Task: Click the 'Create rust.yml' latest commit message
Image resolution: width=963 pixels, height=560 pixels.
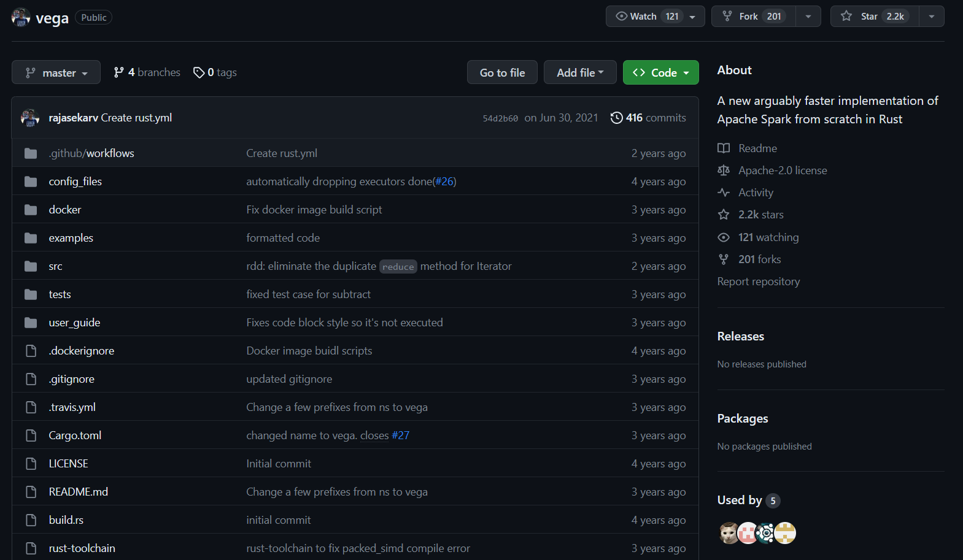Action: pyautogui.click(x=136, y=118)
